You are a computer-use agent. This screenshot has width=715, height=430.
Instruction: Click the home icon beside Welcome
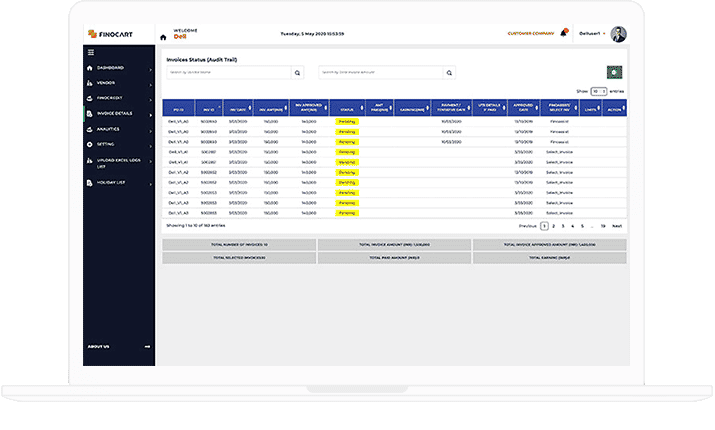[x=164, y=37]
